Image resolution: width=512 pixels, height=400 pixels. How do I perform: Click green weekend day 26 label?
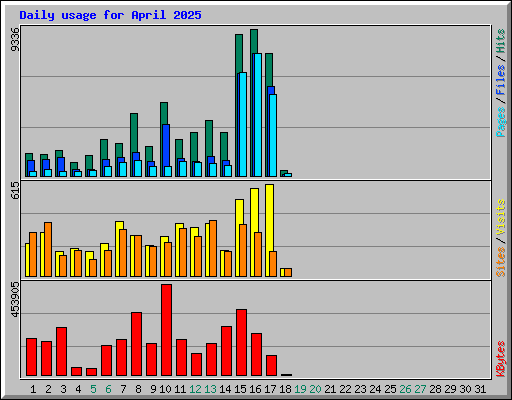pyautogui.click(x=405, y=389)
